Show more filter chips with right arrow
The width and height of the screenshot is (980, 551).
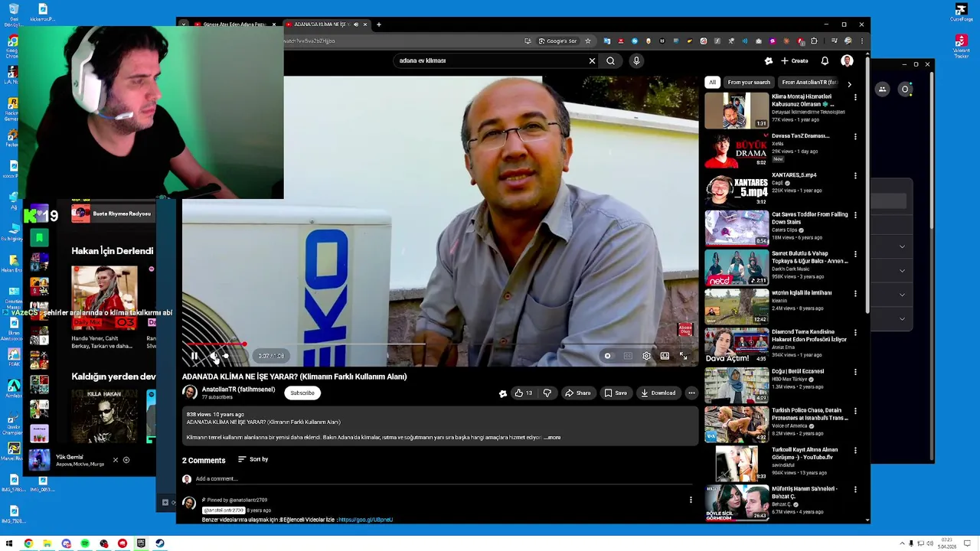(849, 83)
